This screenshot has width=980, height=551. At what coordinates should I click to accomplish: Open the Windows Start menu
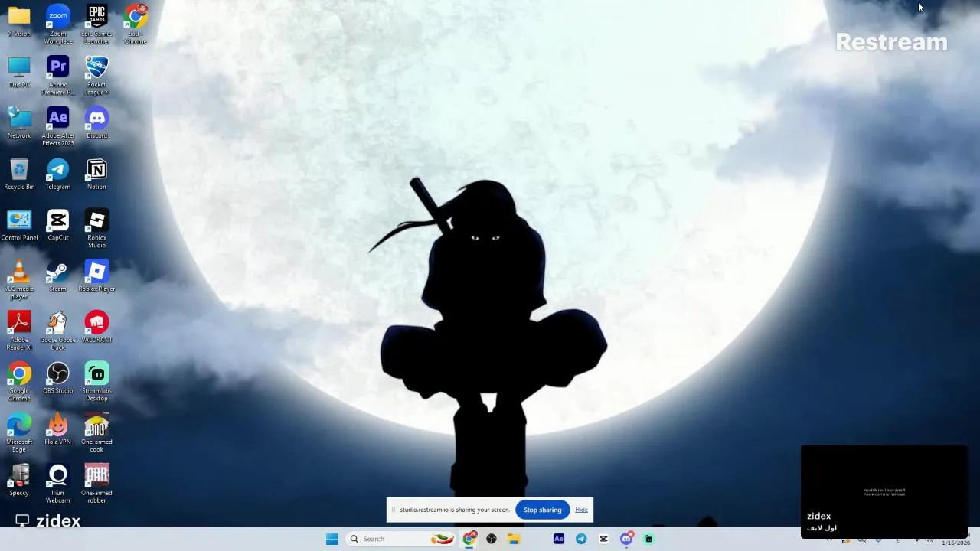[x=332, y=539]
